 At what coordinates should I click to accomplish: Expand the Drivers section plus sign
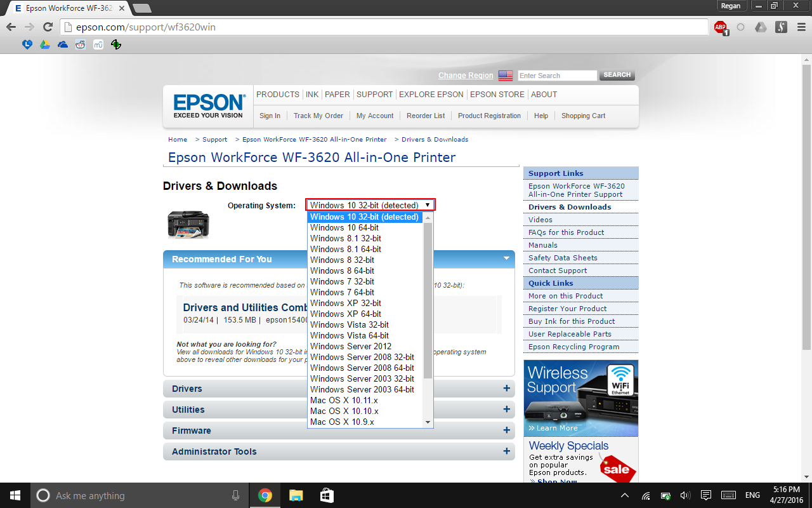pyautogui.click(x=506, y=389)
